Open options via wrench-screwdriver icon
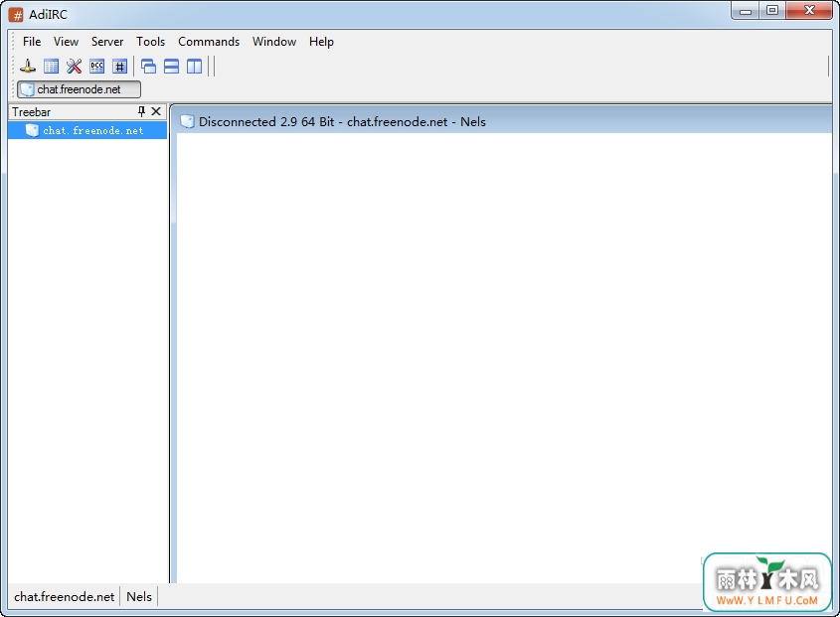The height and width of the screenshot is (617, 840). (74, 67)
